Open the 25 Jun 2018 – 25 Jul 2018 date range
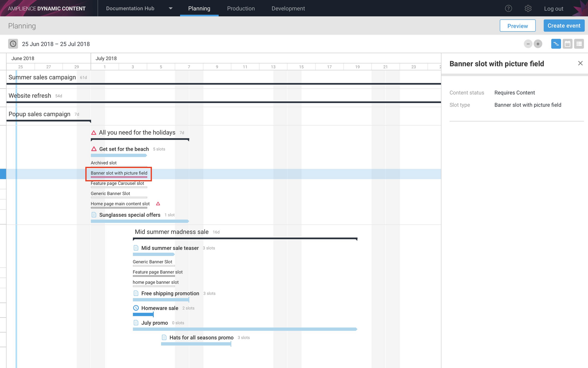This screenshot has width=588, height=368. coord(56,44)
